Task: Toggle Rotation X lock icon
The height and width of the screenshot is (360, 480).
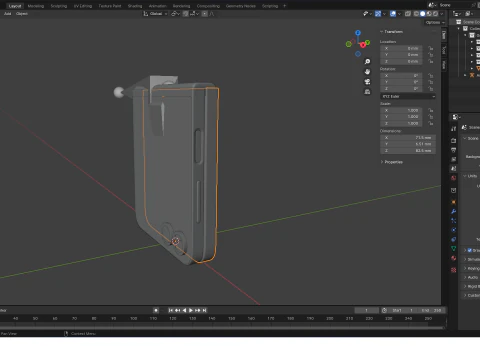Action: tap(430, 76)
